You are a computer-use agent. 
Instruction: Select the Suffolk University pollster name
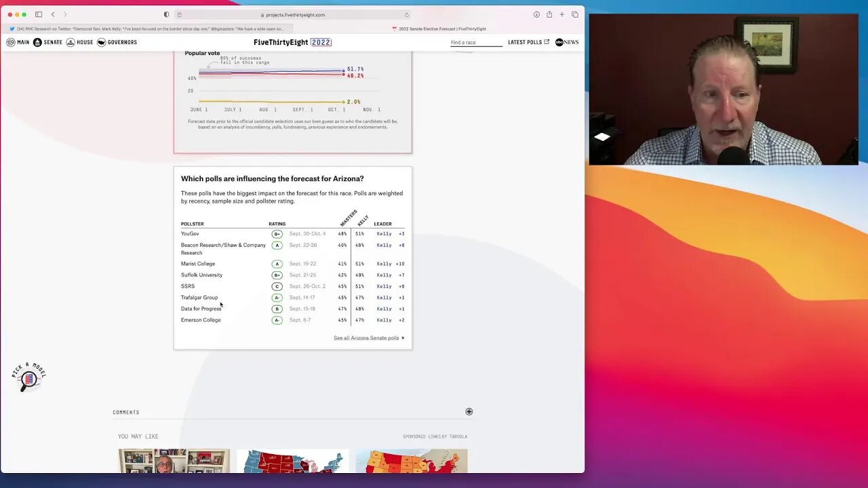point(201,275)
